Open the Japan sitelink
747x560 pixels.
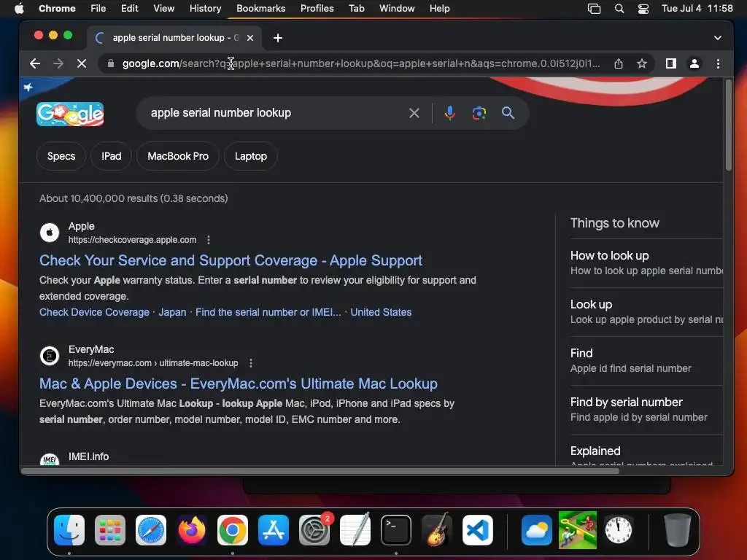pyautogui.click(x=172, y=312)
